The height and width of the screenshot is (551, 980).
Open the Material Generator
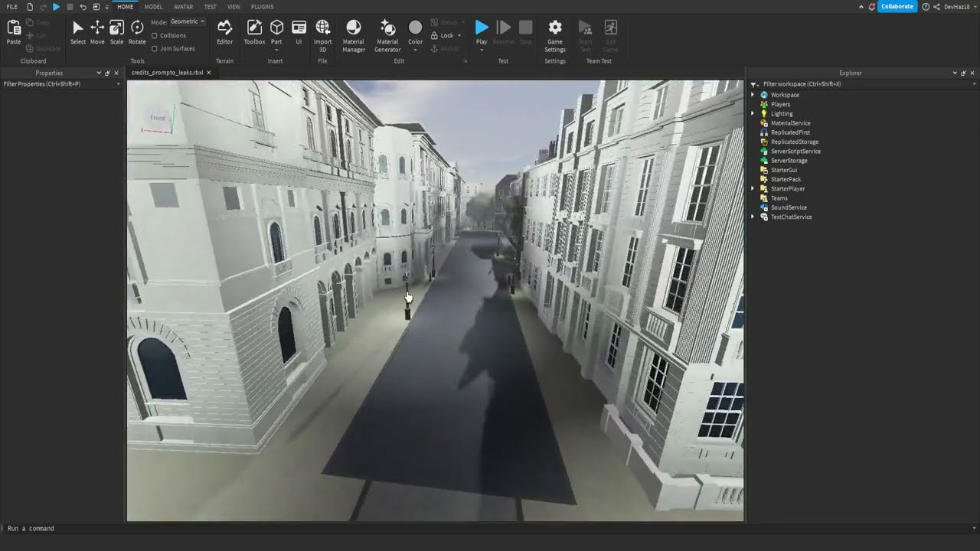[387, 35]
